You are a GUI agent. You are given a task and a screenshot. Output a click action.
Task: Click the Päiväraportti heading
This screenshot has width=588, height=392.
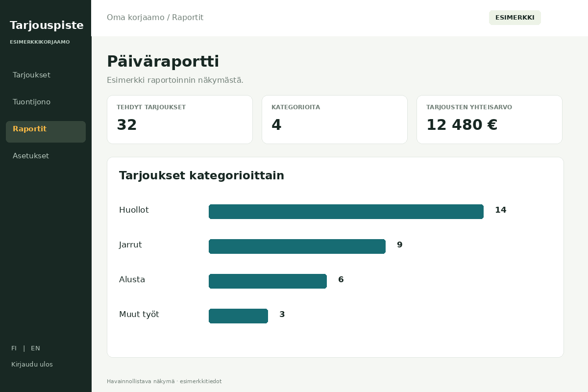point(163,62)
